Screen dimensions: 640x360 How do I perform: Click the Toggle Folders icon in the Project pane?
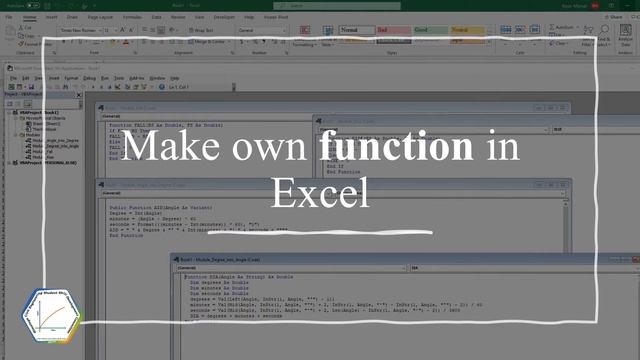click(x=27, y=104)
